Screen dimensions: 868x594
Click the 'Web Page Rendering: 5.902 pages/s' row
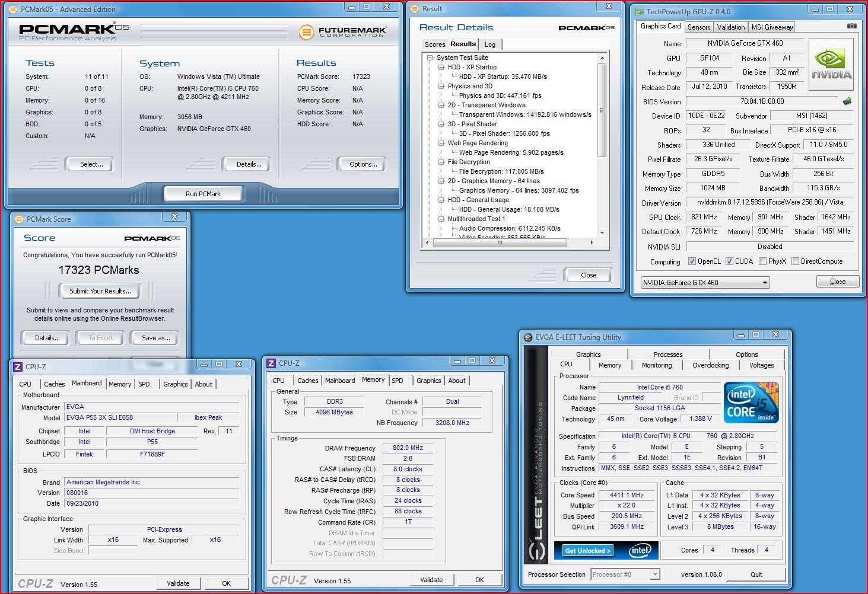pos(511,152)
